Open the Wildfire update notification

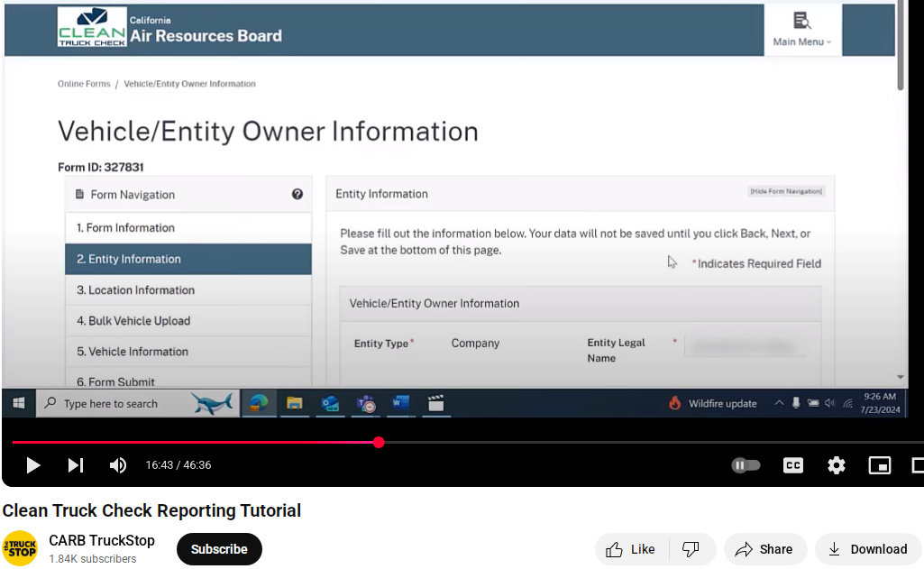(x=713, y=403)
